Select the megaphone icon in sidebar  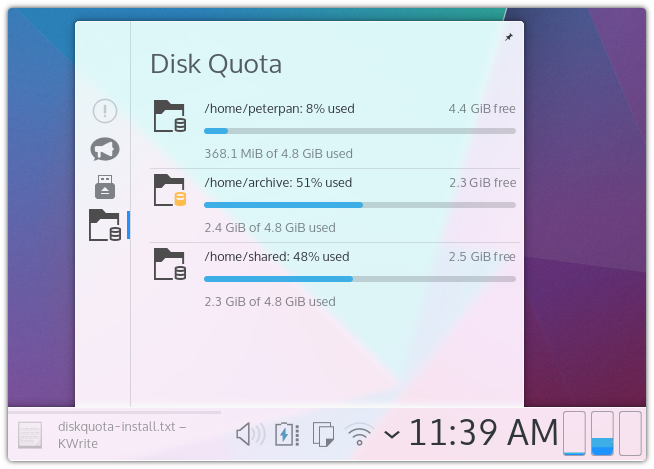(x=105, y=149)
